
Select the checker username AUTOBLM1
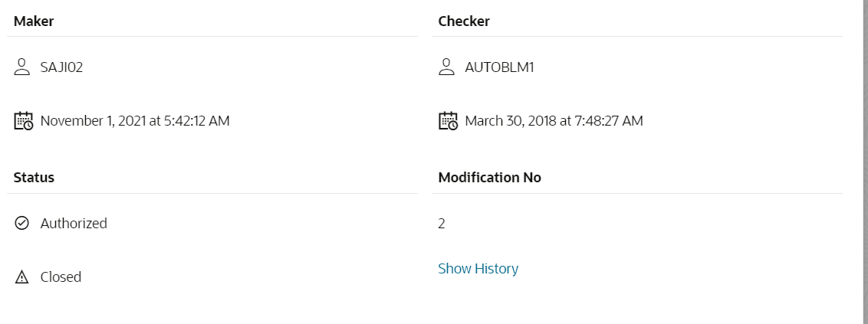(499, 67)
